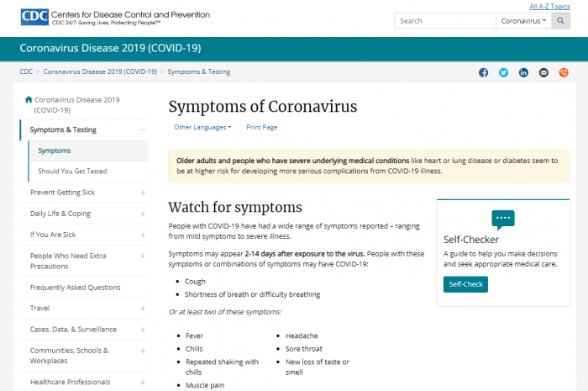The height and width of the screenshot is (391, 588).
Task: Expand the Travel sidebar section
Action: pyautogui.click(x=143, y=309)
